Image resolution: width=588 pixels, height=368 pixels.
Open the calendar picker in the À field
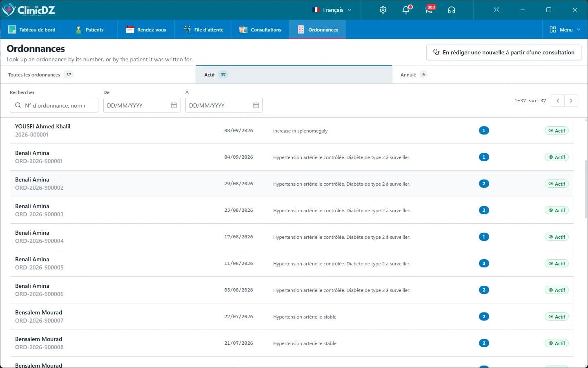[256, 105]
